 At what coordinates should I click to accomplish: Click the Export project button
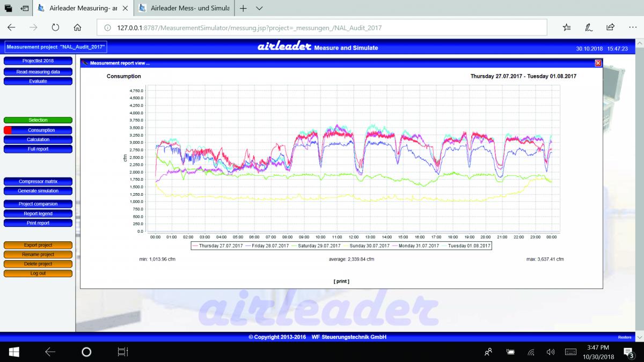coord(38,245)
